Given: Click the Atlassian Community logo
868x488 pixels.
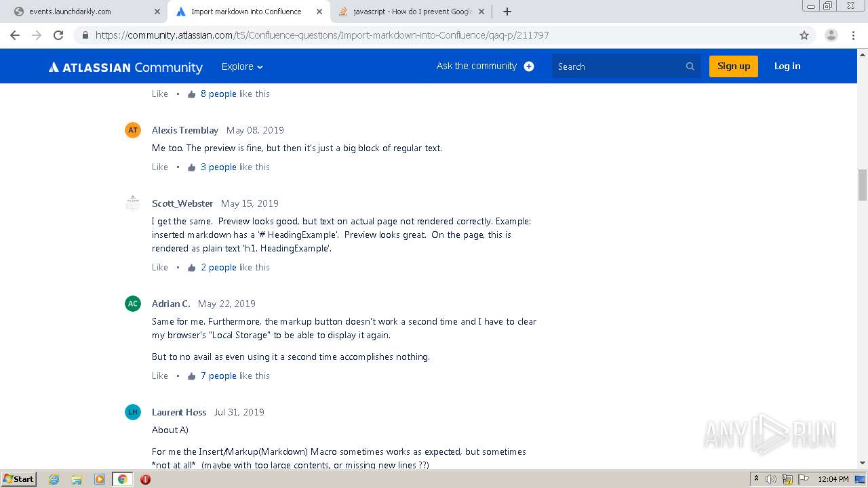Looking at the screenshot, I should [x=125, y=67].
